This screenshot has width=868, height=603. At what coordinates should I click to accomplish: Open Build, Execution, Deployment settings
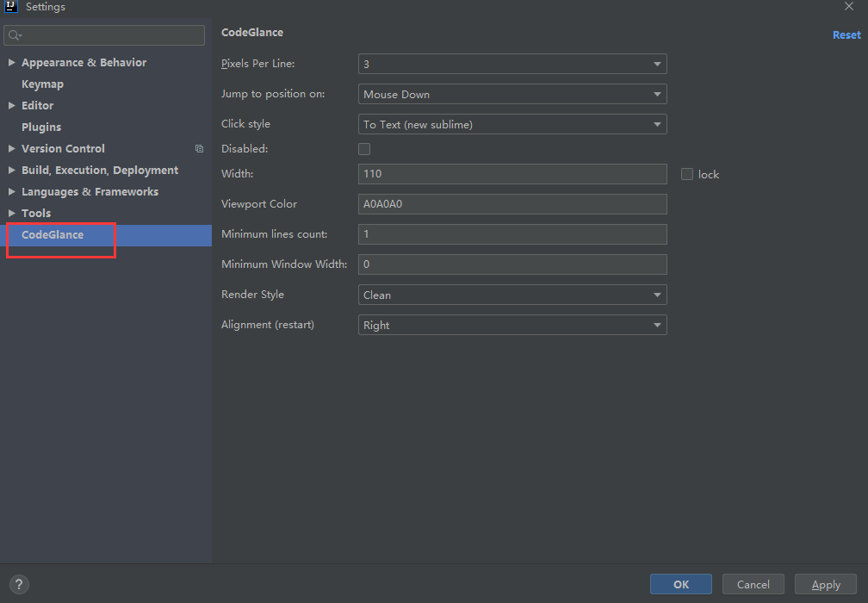coord(100,170)
